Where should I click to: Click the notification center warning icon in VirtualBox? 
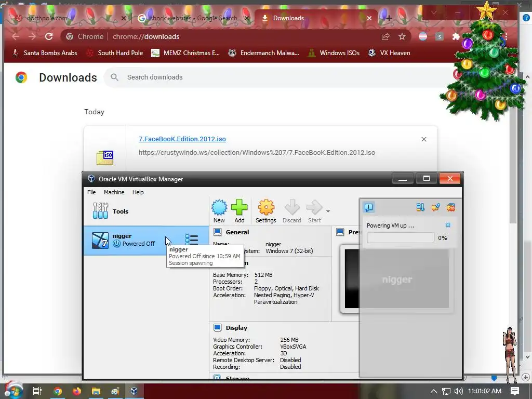point(369,207)
